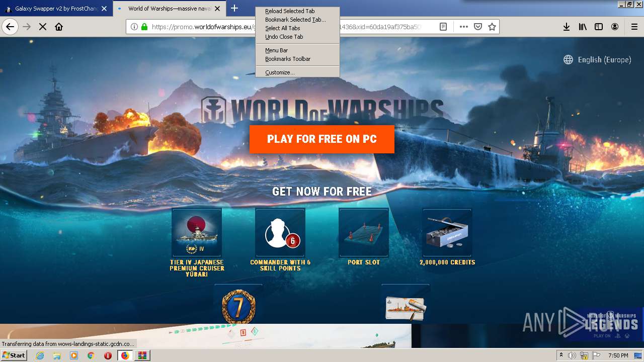The height and width of the screenshot is (362, 644).
Task: Open Opera from the taskbar
Action: tap(108, 355)
